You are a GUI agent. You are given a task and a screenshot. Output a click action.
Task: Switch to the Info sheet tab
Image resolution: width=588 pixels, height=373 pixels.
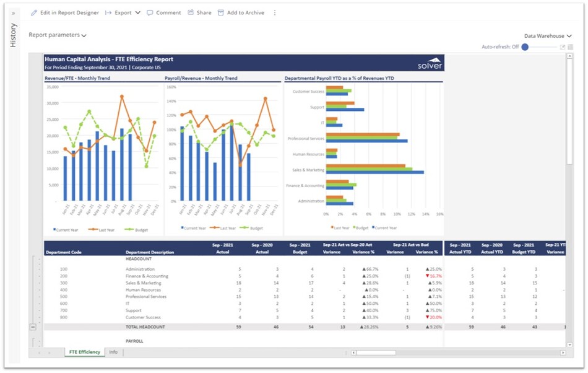[x=113, y=352]
